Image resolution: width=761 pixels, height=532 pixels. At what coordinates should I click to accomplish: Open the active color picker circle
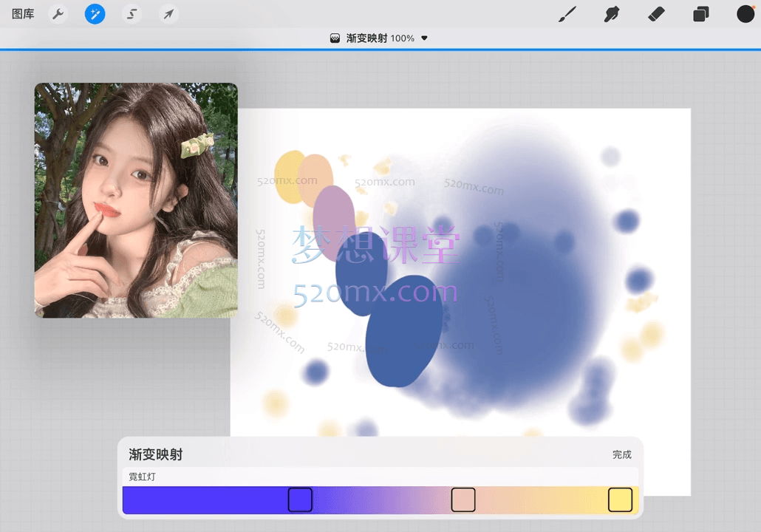click(745, 13)
